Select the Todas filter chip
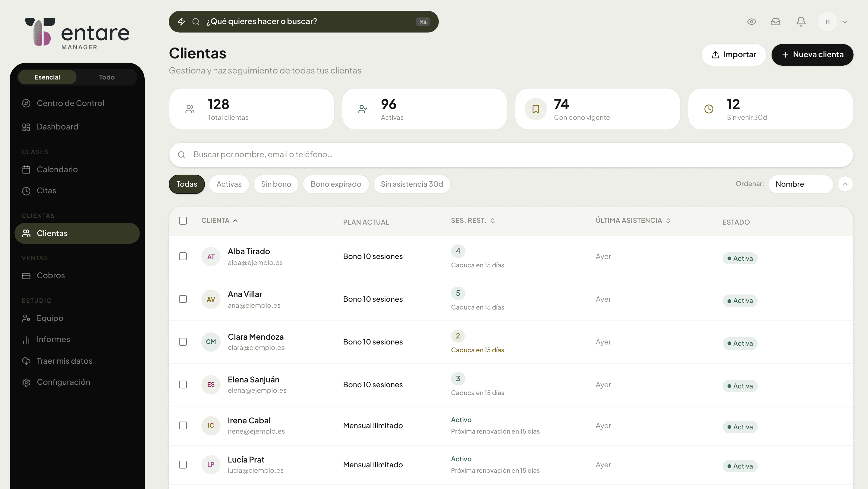The height and width of the screenshot is (489, 868). point(187,184)
